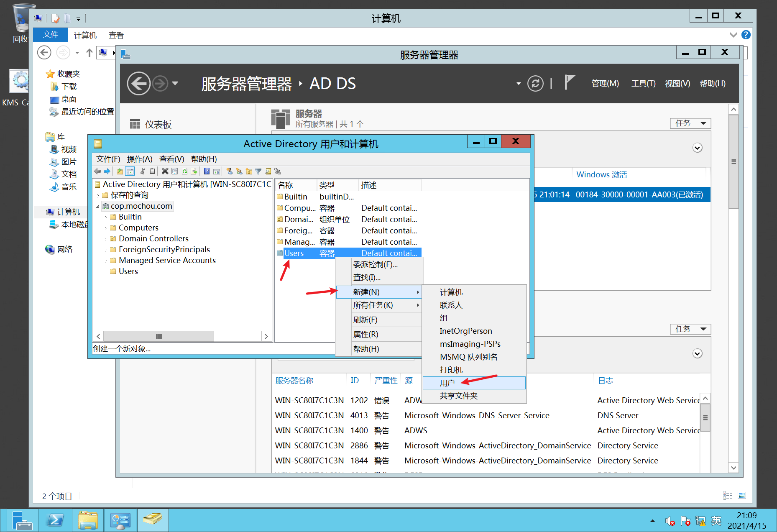
Task: Expand the cop.mochou.com domain node toggle
Action: 98,207
